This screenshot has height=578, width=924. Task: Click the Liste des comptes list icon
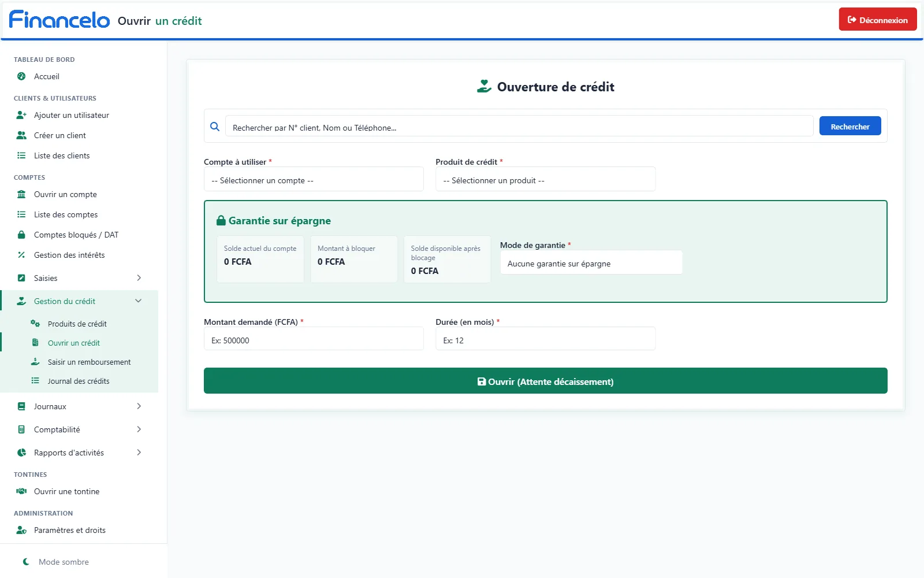coord(21,214)
